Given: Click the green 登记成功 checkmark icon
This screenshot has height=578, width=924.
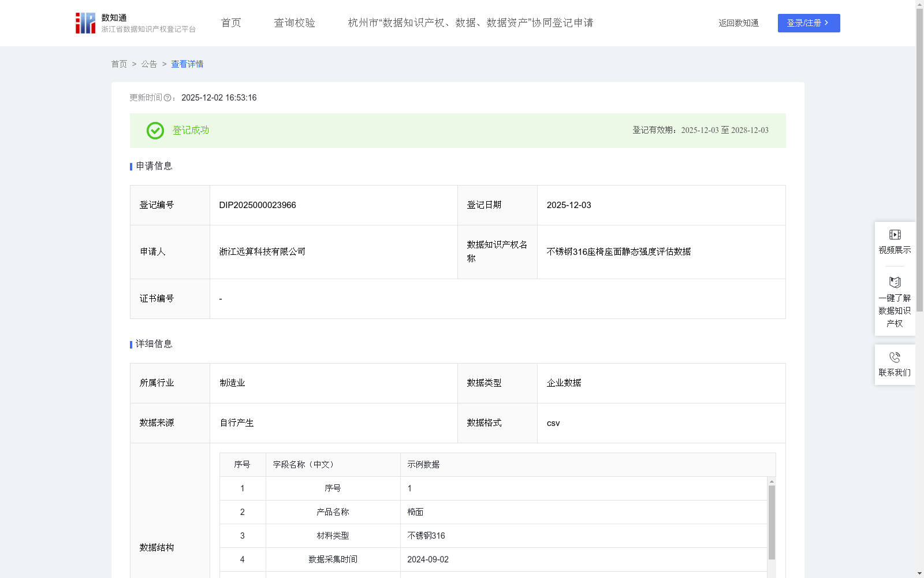Looking at the screenshot, I should click(155, 131).
